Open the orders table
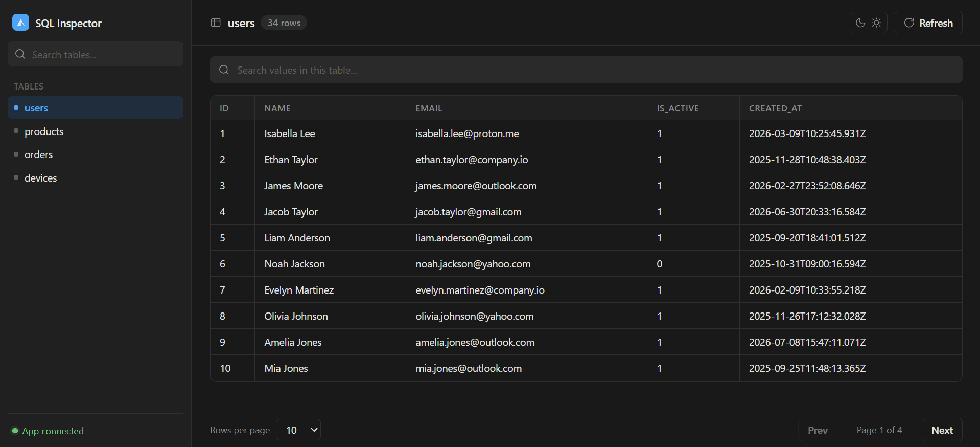 click(x=96, y=154)
